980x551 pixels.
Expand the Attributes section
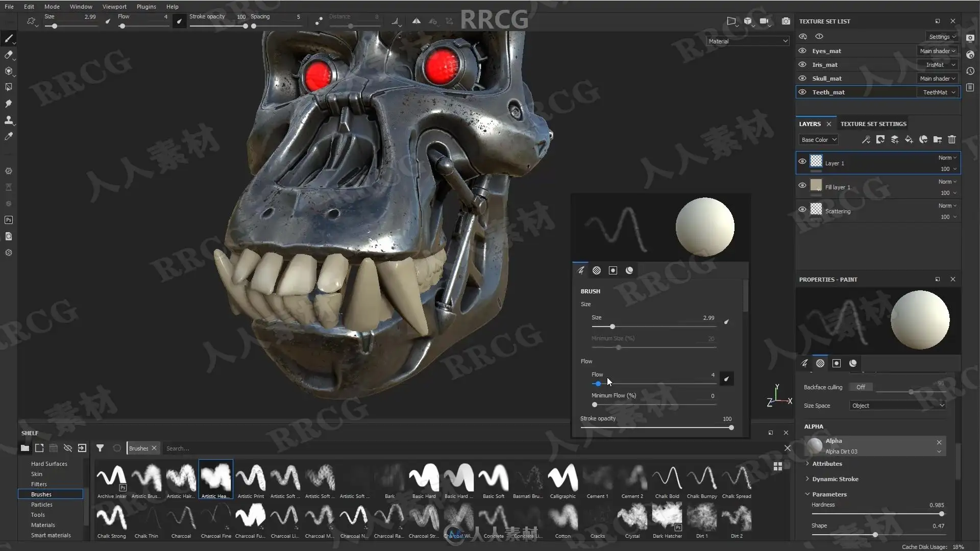827,464
